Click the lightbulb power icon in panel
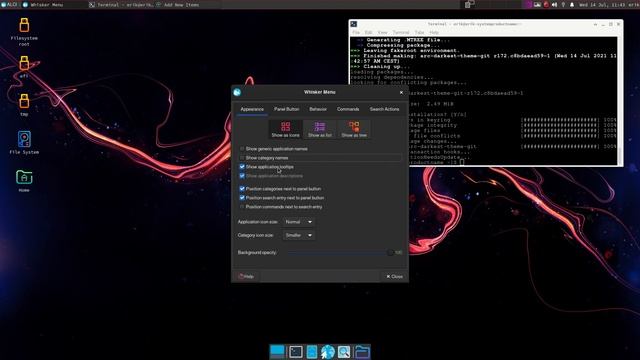Screen dimensions: 640x360 (x=563, y=4)
